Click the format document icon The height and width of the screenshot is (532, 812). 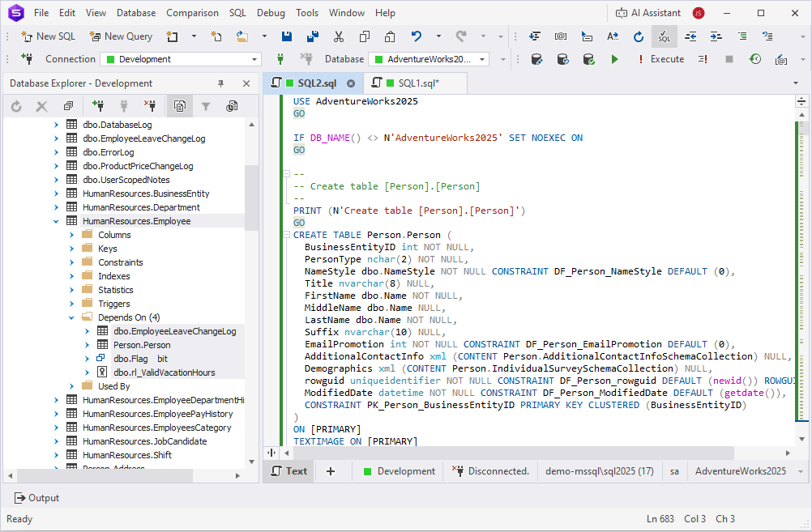coord(534,36)
